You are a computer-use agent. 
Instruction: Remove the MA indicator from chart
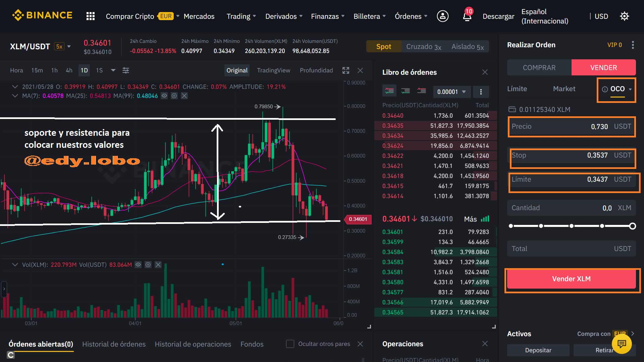click(184, 96)
